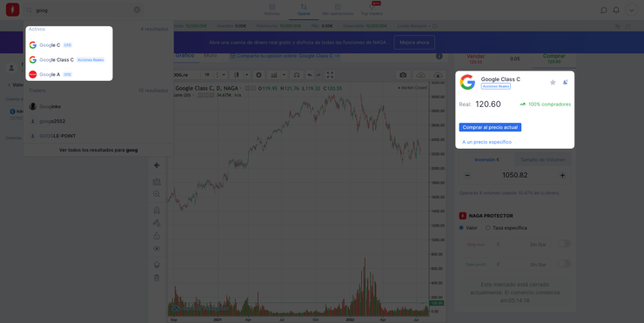
Task: Open the chart style dropdown arrow
Action: (247, 75)
